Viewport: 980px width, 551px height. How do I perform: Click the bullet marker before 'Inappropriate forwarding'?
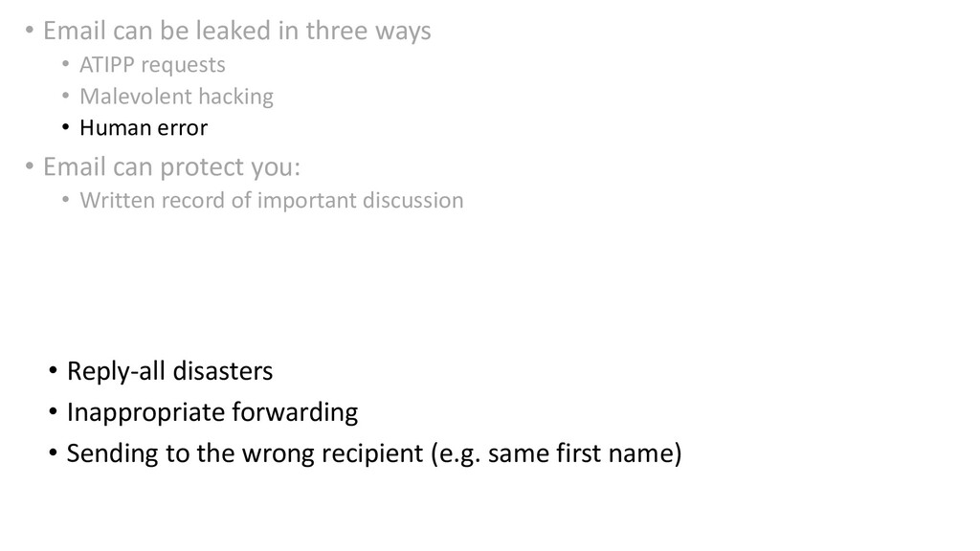pyautogui.click(x=53, y=411)
